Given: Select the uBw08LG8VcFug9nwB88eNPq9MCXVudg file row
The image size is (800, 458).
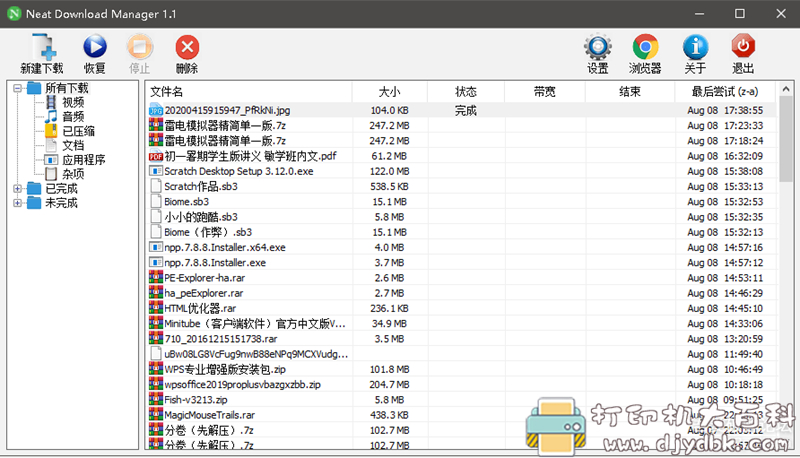Looking at the screenshot, I should [x=462, y=354].
